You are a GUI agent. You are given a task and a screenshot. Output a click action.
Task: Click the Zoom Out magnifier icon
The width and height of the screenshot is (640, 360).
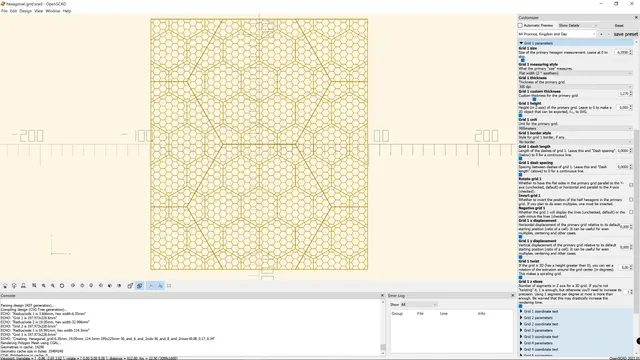(53, 286)
